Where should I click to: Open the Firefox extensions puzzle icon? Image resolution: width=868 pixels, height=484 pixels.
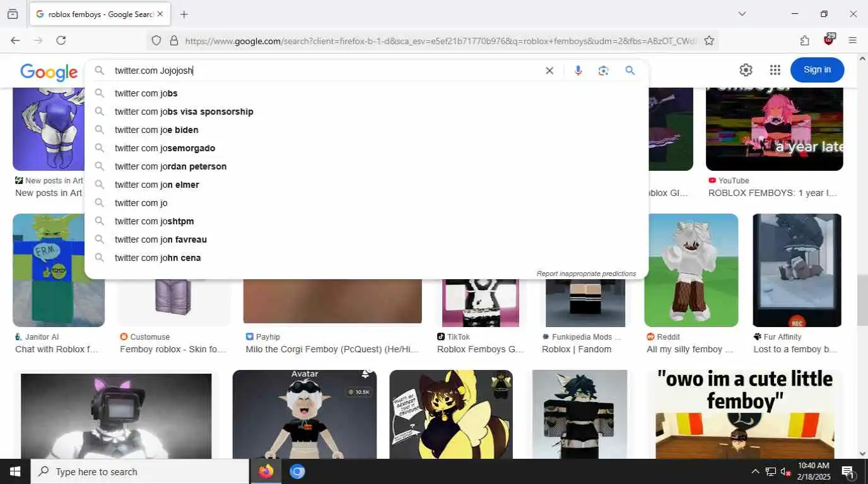click(805, 40)
